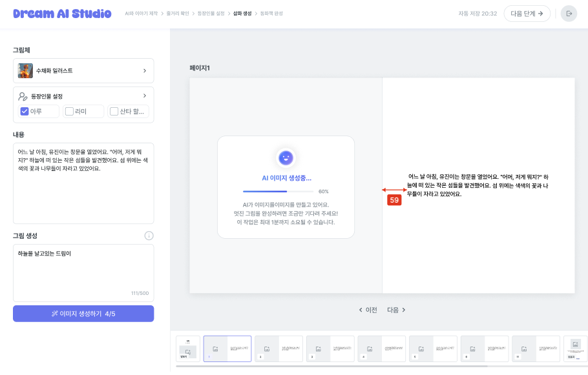Check the 산타 할... character checkbox
This screenshot has width=588, height=375.
tap(114, 111)
